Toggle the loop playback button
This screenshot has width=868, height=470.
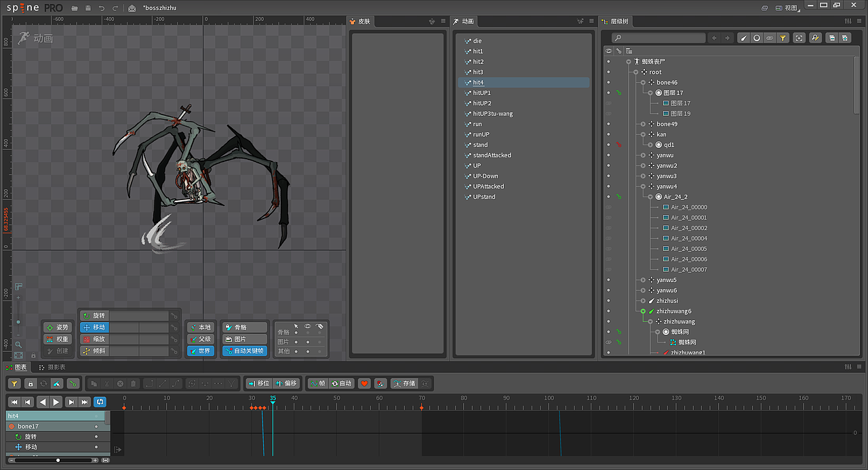click(x=100, y=402)
